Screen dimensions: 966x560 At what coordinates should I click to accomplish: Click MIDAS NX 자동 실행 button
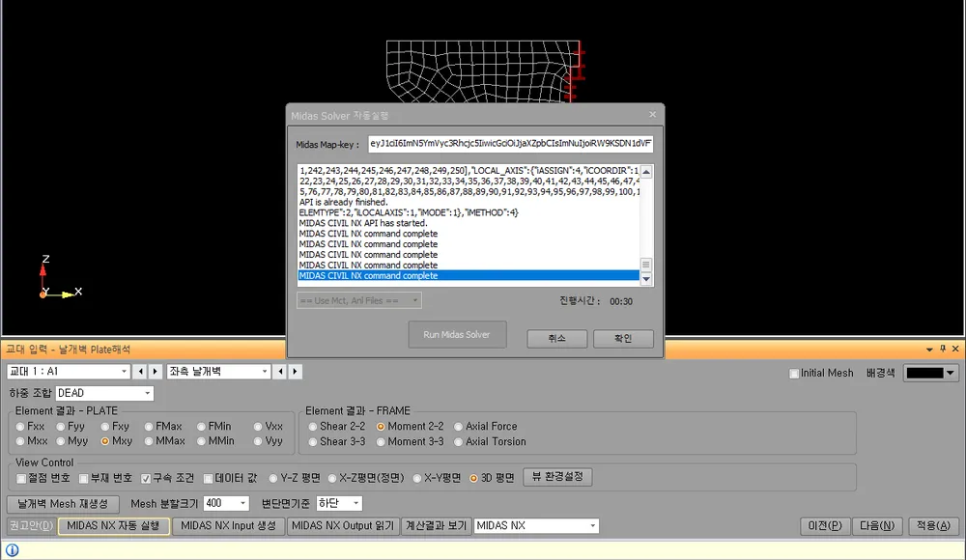pos(113,525)
